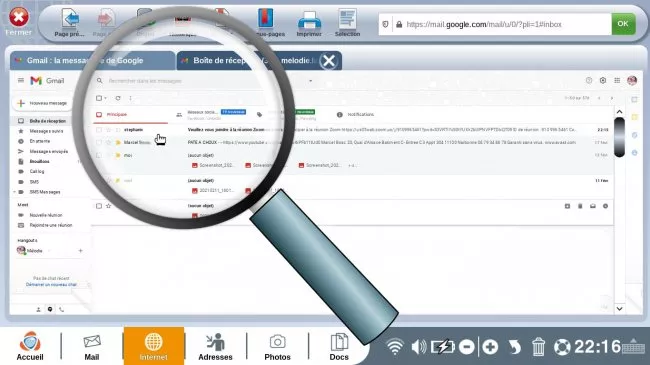Click the volume speaker icon
Image resolution: width=650 pixels, height=365 pixels.
(x=419, y=347)
